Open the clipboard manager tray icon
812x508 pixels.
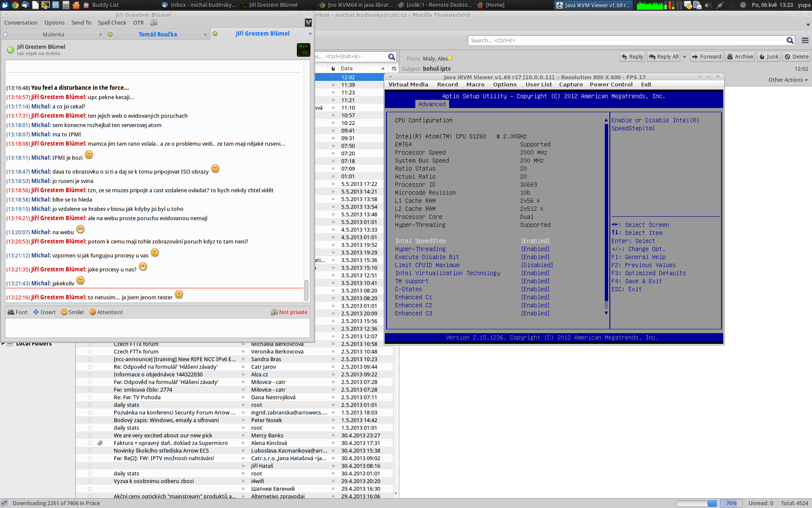697,5
